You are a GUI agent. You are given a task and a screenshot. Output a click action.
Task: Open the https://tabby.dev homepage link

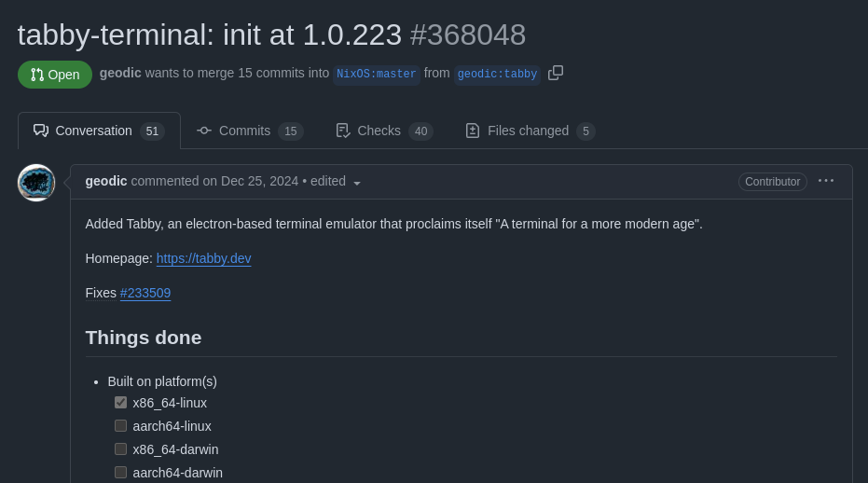coord(203,258)
